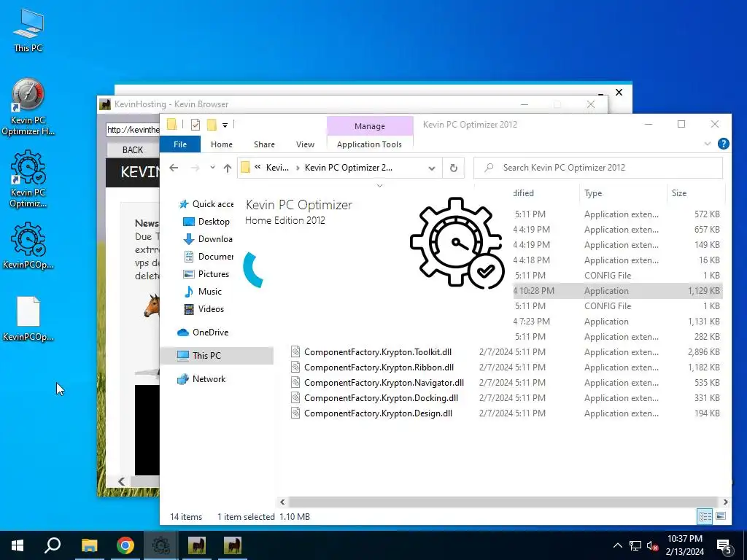Open the View ribbon tab
This screenshot has height=560, width=747.
pos(305,144)
